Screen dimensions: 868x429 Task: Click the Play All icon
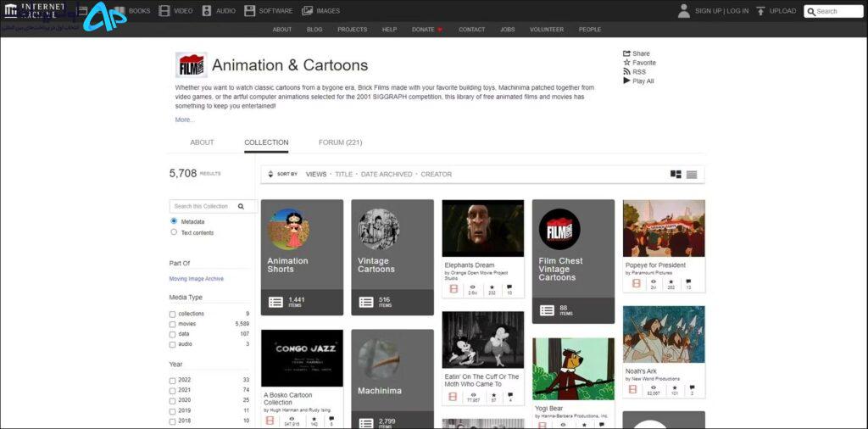pos(626,81)
